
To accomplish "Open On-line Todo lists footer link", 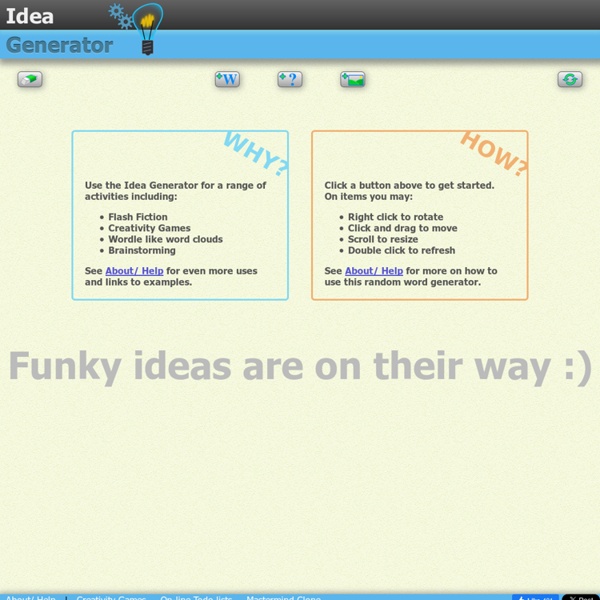I will click(x=197, y=597).
